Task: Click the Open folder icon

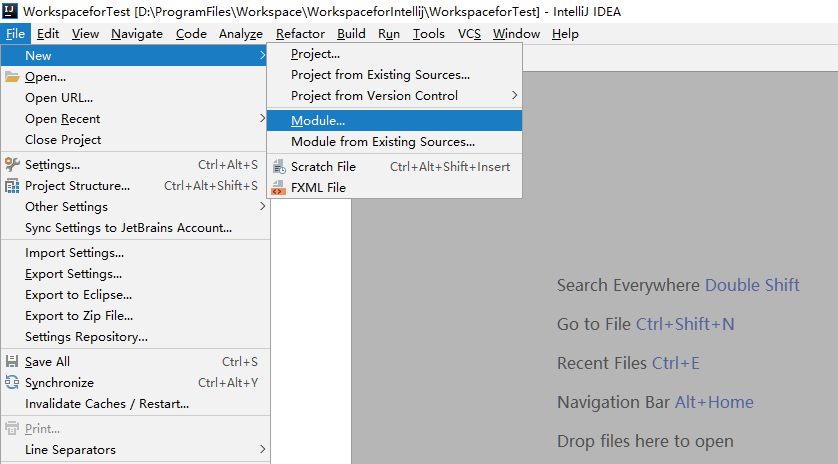Action: [12, 77]
